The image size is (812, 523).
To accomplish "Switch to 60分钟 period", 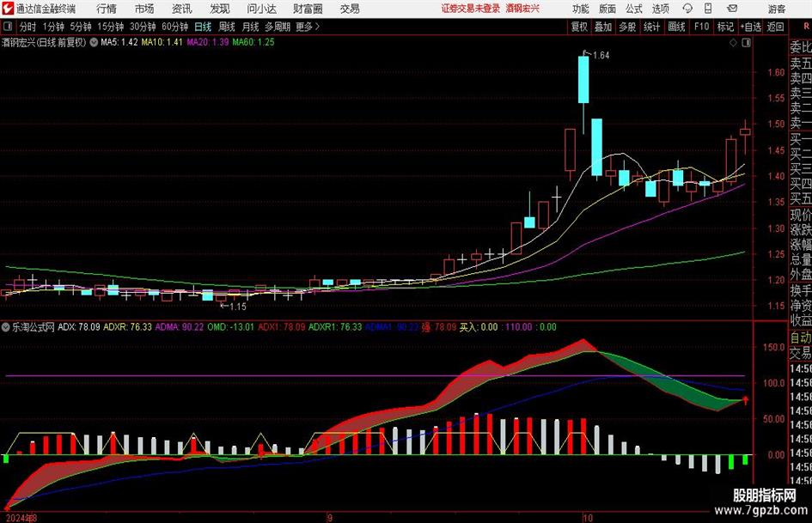I will tap(175, 27).
